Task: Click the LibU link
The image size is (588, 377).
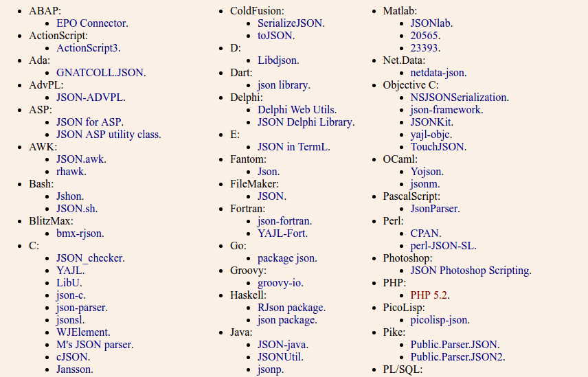Action: click(68, 283)
